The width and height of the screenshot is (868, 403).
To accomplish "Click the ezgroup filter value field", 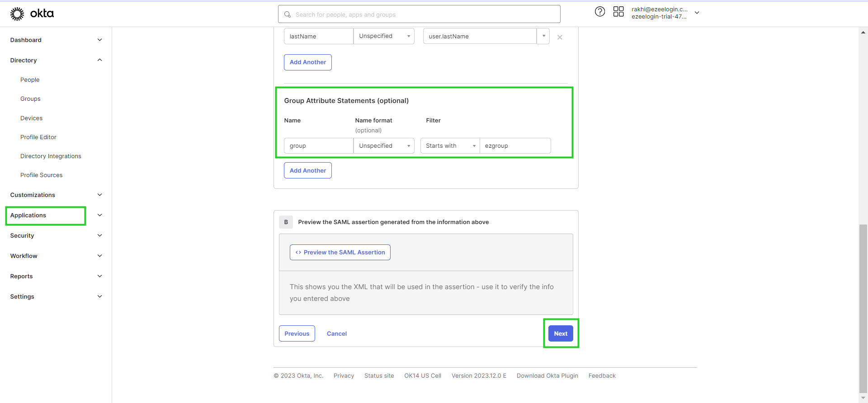I will 515,145.
